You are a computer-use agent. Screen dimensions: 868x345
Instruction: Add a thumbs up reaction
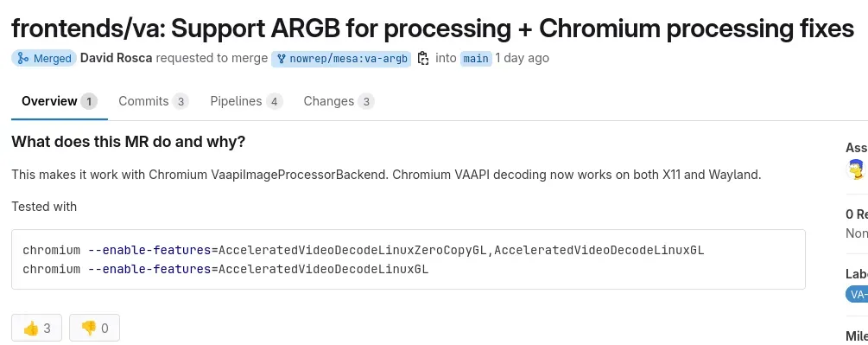pos(36,328)
